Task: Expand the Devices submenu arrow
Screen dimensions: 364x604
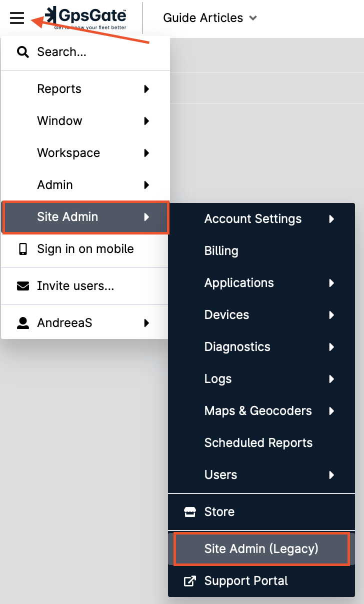Action: coord(331,315)
